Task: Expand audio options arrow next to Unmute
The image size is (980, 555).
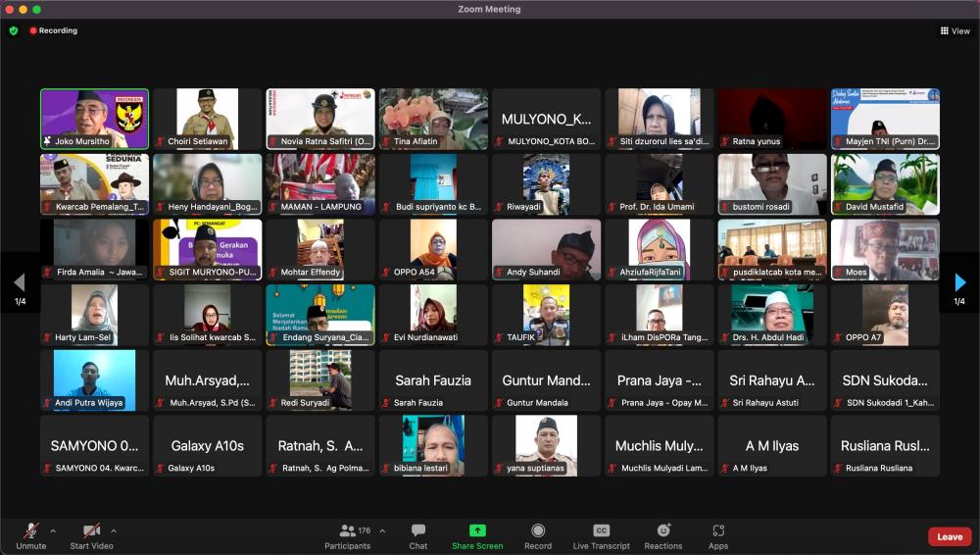Action: point(53,530)
